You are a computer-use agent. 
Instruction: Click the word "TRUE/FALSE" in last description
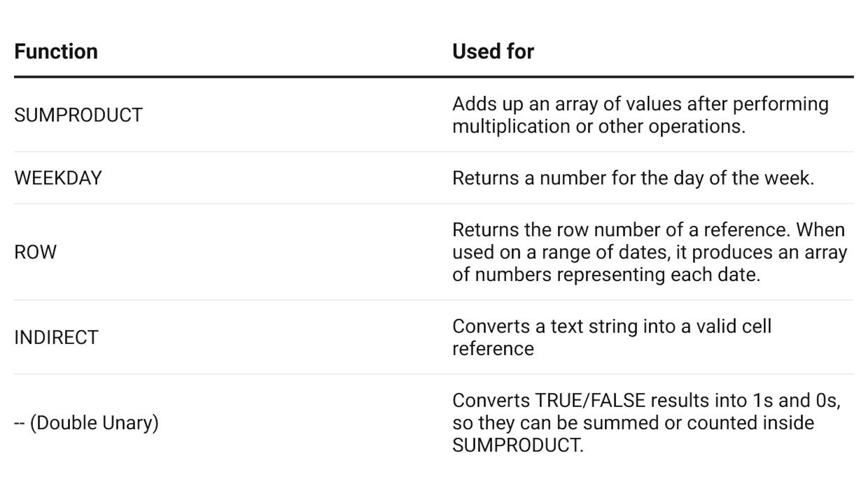[x=590, y=400]
